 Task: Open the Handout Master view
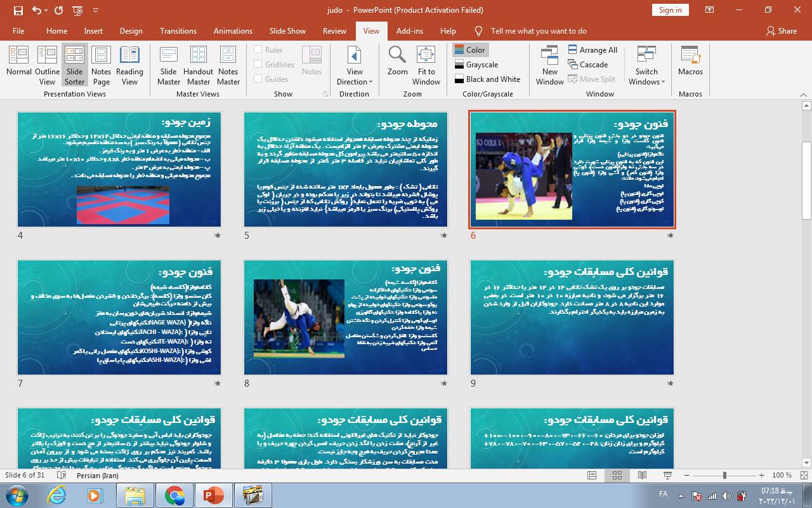[x=198, y=63]
